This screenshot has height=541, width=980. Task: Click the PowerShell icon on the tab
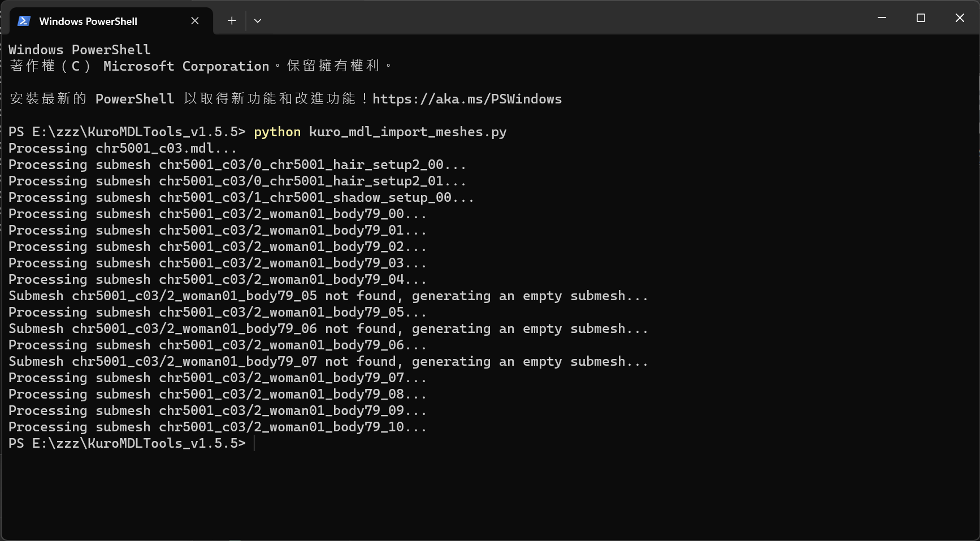tap(24, 21)
